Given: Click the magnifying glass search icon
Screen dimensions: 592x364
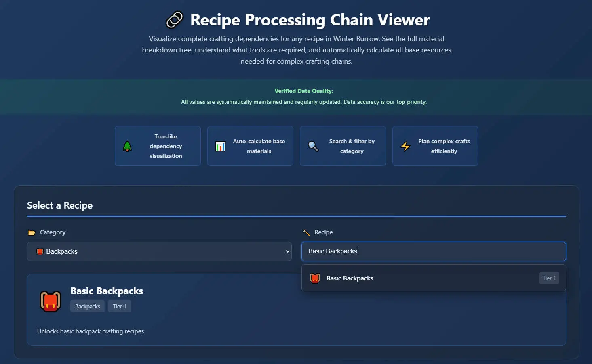Looking at the screenshot, I should pyautogui.click(x=313, y=146).
